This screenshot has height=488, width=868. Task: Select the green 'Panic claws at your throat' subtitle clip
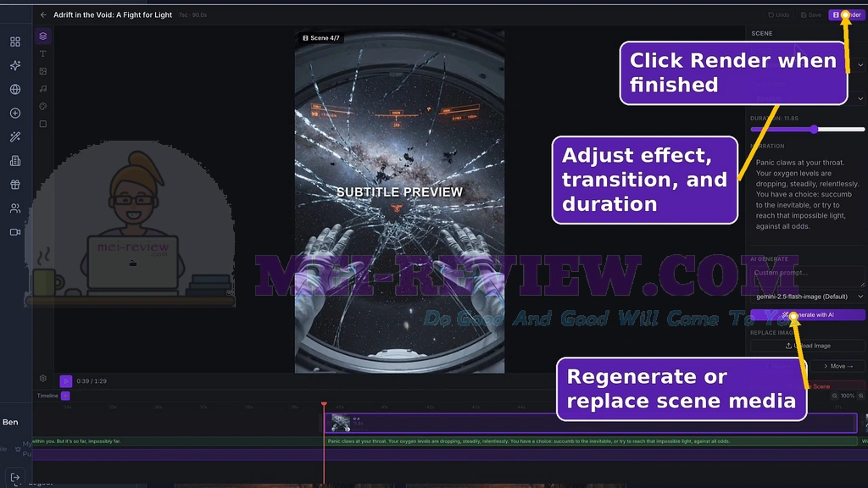591,441
